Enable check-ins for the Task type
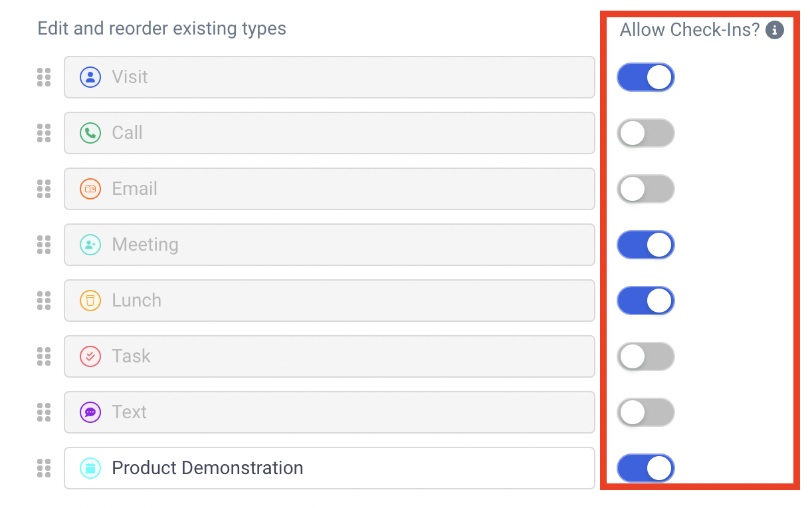Screen dimensions: 812x508 pyautogui.click(x=646, y=356)
